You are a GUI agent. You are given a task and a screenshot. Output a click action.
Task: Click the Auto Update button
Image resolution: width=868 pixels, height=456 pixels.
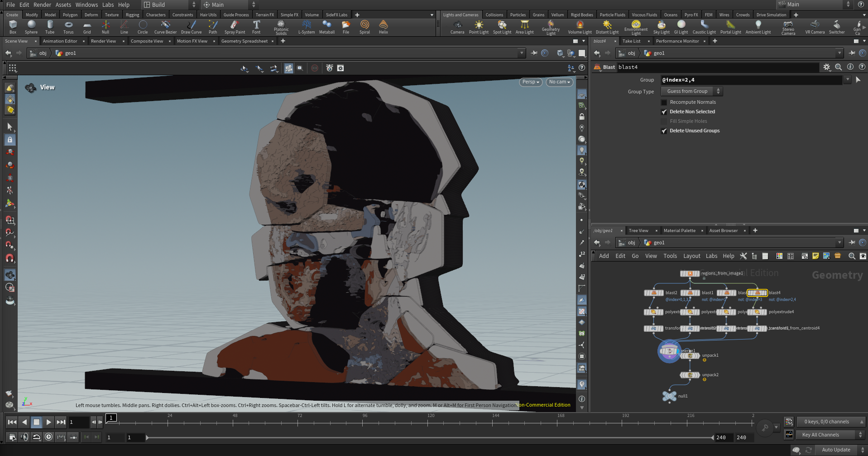click(x=836, y=450)
